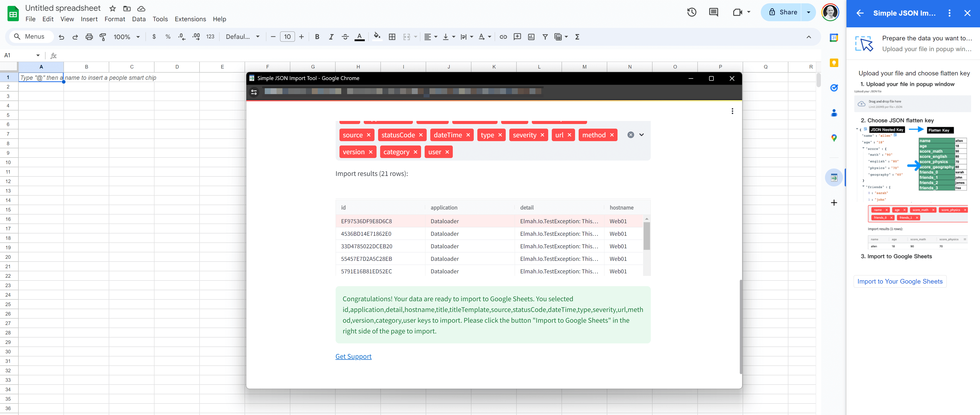980x415 pixels.
Task: Click the Functions sigma icon
Action: [578, 37]
